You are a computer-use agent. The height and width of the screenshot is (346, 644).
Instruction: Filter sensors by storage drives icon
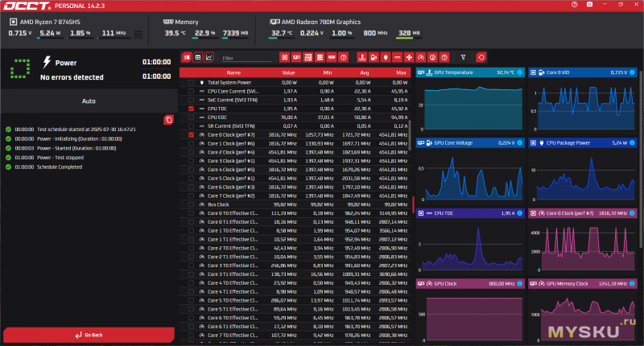click(x=320, y=57)
